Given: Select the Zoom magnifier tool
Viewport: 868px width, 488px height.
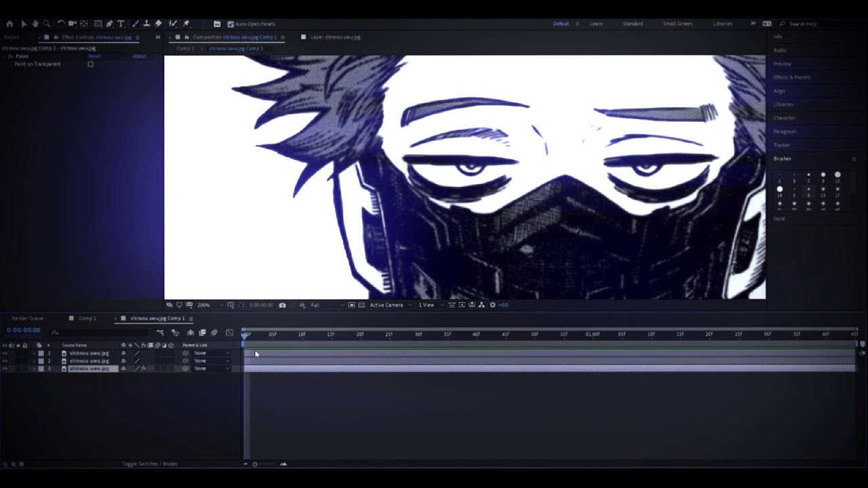Looking at the screenshot, I should click(x=46, y=24).
